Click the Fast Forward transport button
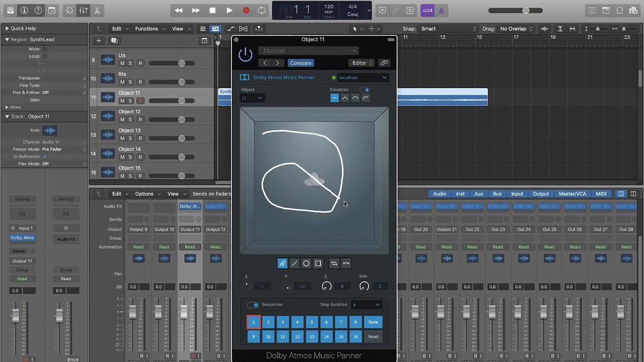Screen dimensions: 644x362 (196, 10)
